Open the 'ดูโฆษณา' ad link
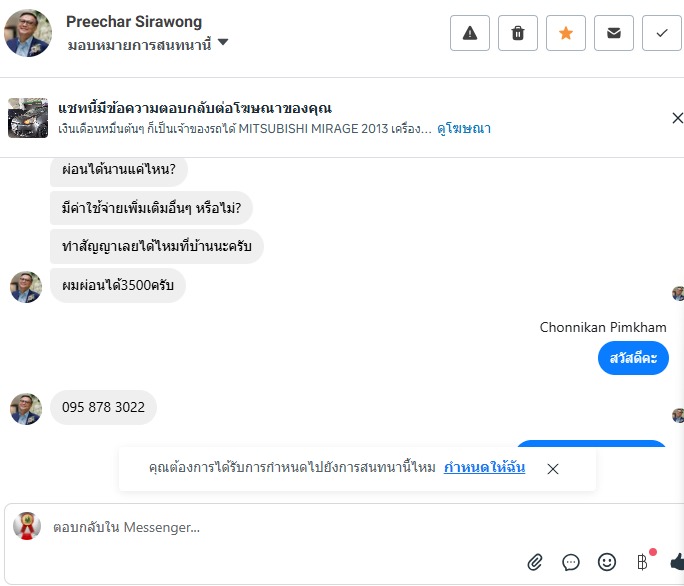This screenshot has height=586, width=684. pos(464,129)
